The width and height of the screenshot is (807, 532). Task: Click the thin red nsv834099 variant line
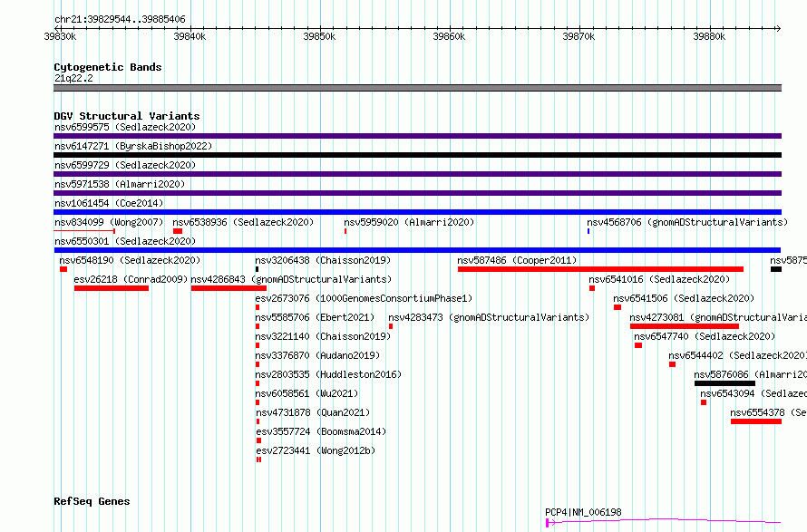[84, 231]
